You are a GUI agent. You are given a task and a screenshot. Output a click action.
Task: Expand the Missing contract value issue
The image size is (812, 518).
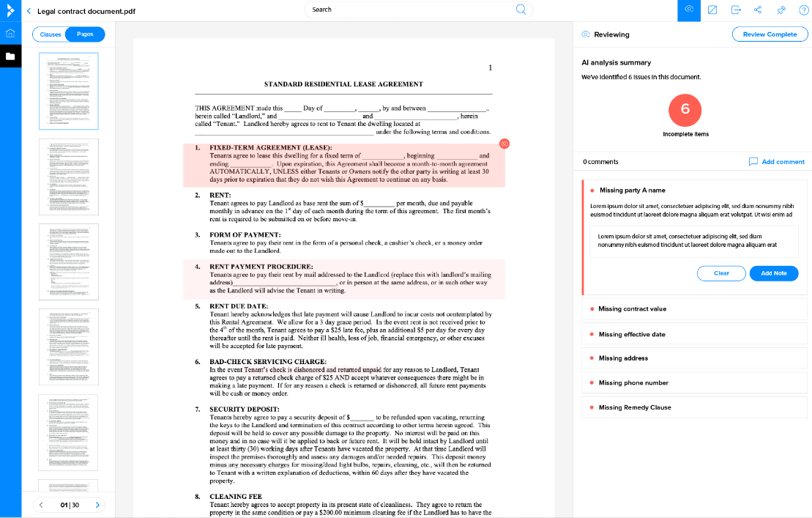(x=694, y=309)
